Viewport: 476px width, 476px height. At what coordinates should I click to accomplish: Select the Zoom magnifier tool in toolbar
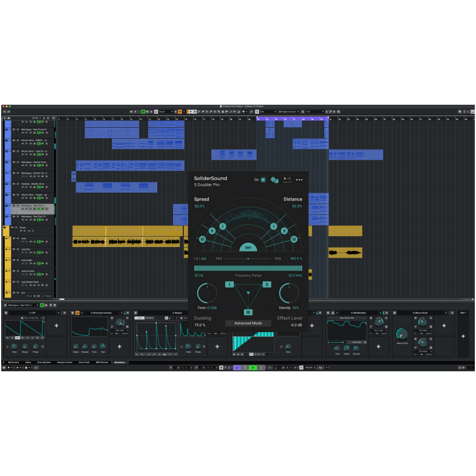pos(219,112)
